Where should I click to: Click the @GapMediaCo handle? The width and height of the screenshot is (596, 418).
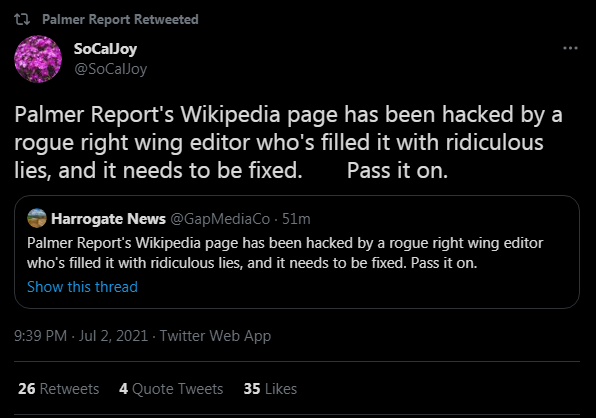tap(220, 219)
